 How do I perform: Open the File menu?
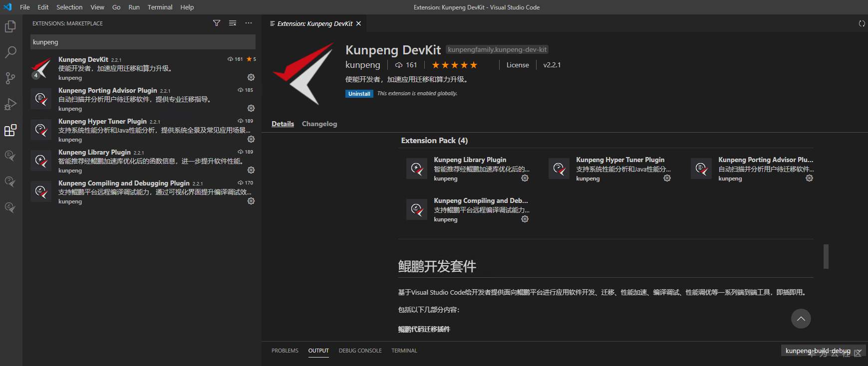(x=25, y=7)
